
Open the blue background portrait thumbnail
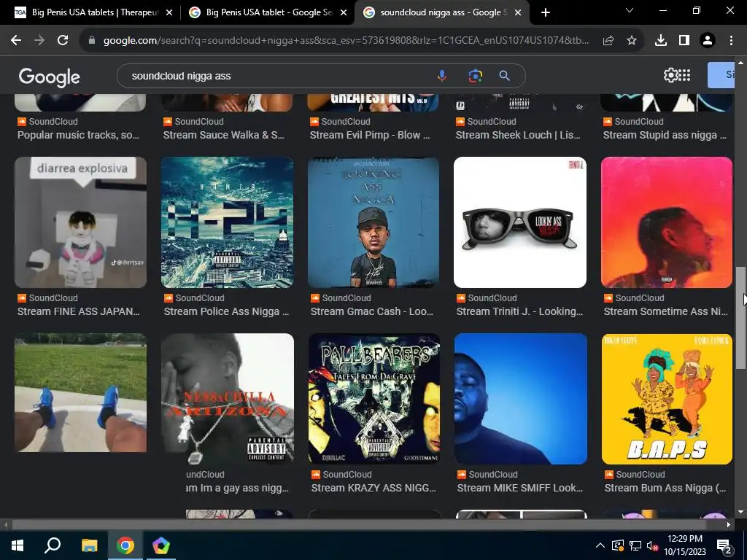(x=520, y=399)
